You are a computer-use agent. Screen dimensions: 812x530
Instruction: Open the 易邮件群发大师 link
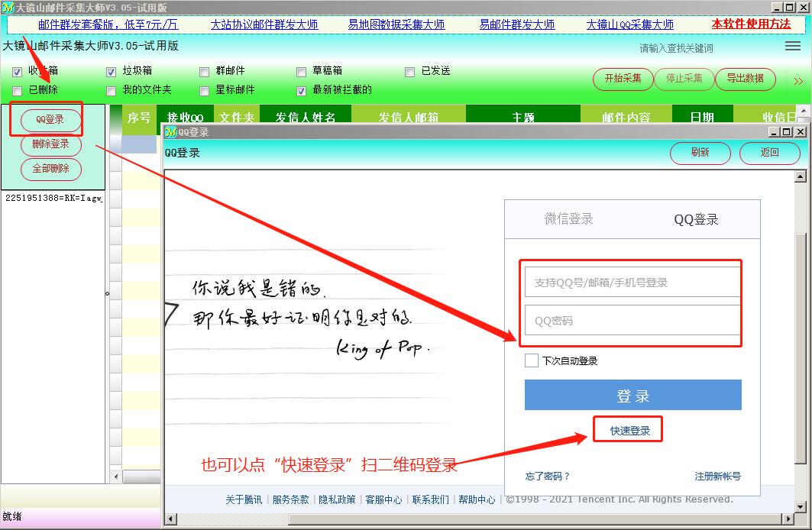517,24
